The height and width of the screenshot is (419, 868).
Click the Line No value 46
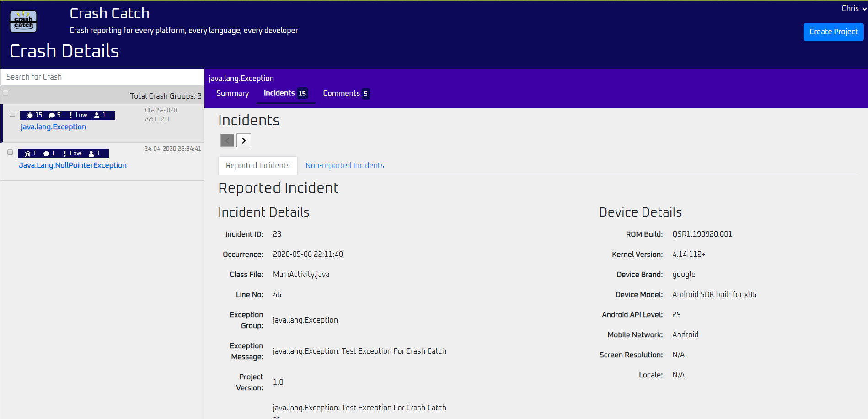[x=277, y=294]
